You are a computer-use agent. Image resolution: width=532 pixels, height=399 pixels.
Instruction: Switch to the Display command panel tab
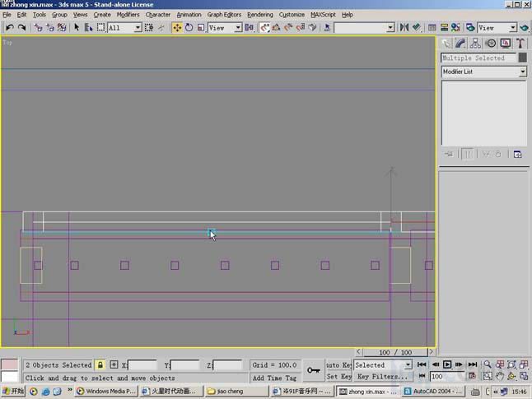506,44
